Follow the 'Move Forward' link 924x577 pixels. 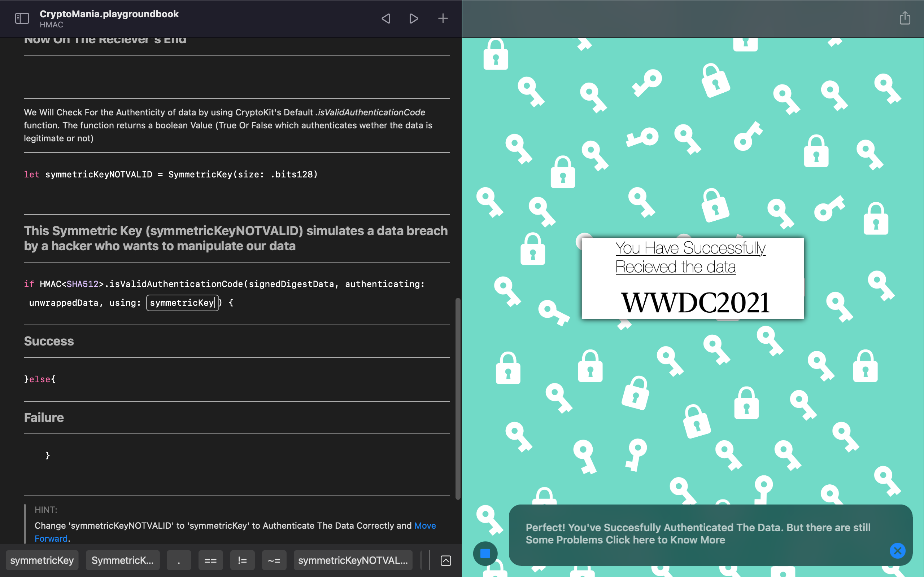coord(424,525)
